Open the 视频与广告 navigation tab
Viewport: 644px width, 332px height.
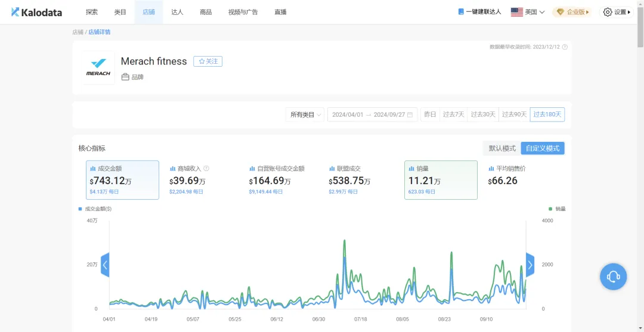tap(243, 12)
